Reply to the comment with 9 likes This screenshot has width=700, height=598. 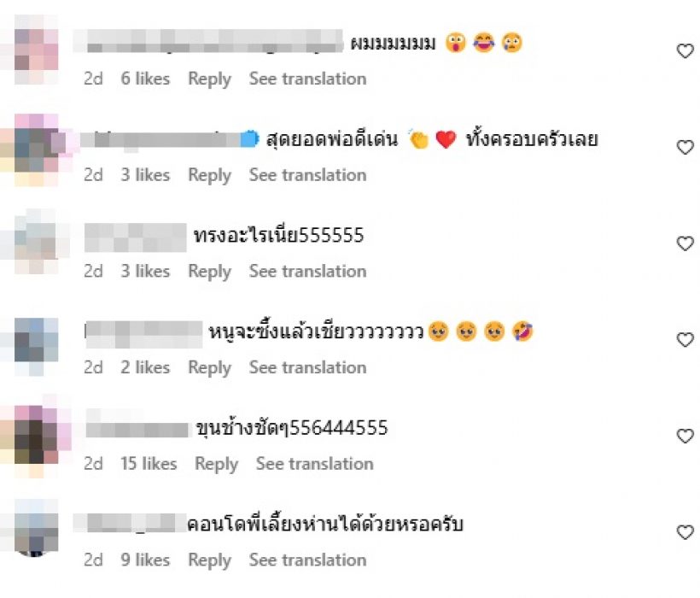coord(209,560)
